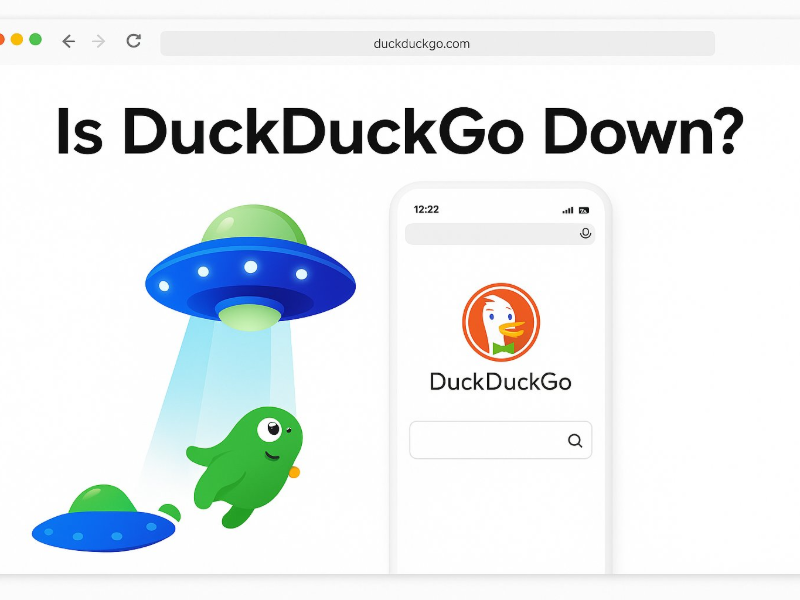Image resolution: width=800 pixels, height=600 pixels.
Task: Click the phone's signal strength icon
Action: click(568, 210)
